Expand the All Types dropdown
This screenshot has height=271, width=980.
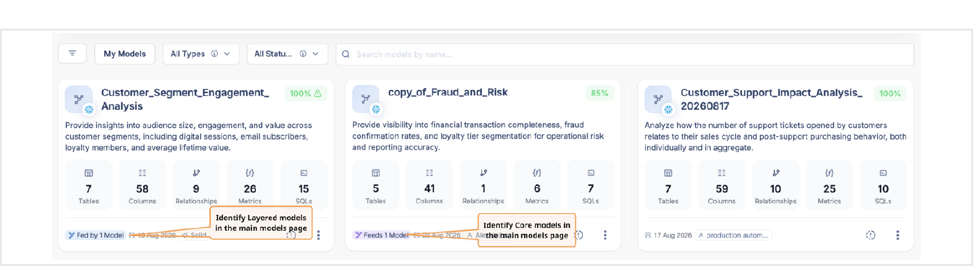pyautogui.click(x=201, y=54)
